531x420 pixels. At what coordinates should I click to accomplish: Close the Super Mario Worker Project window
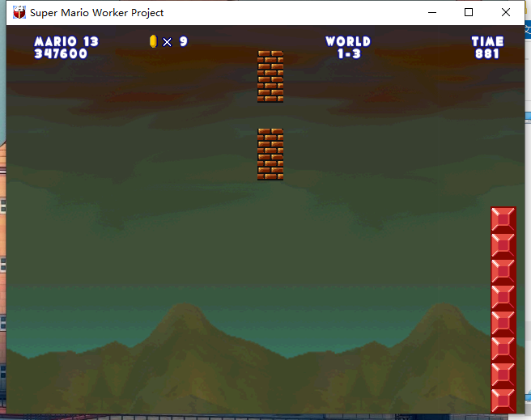[x=506, y=12]
